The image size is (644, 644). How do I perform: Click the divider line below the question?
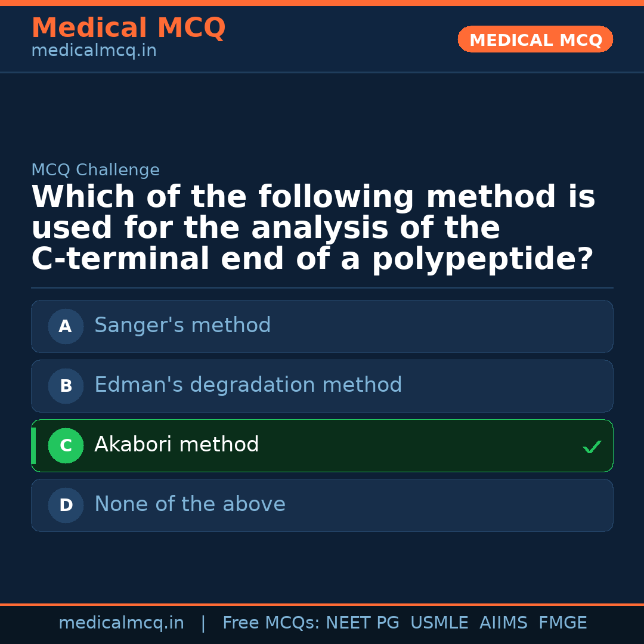pyautogui.click(x=322, y=288)
